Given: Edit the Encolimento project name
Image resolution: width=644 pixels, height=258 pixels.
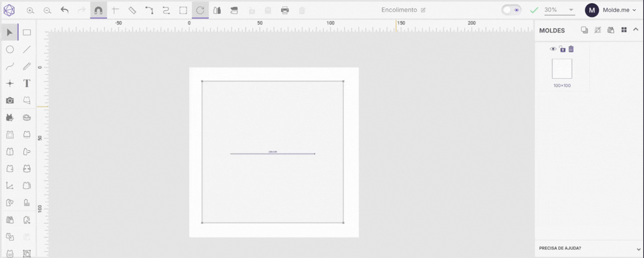Looking at the screenshot, I should click(423, 10).
